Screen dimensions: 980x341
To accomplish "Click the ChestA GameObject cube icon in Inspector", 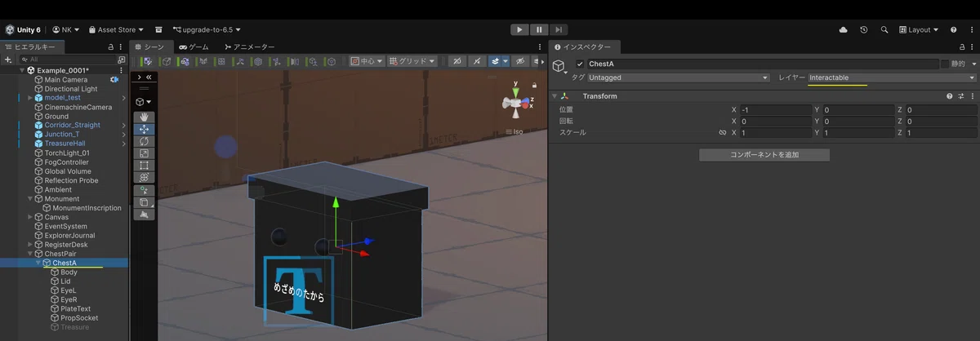I will click(559, 67).
